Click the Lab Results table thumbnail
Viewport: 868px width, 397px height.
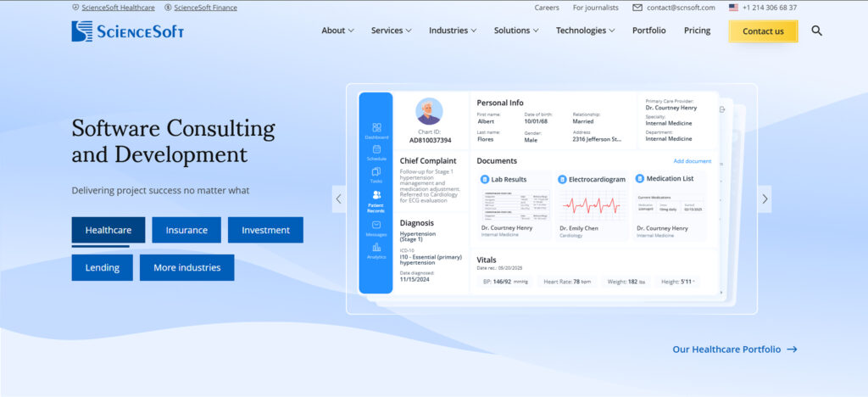(x=515, y=205)
